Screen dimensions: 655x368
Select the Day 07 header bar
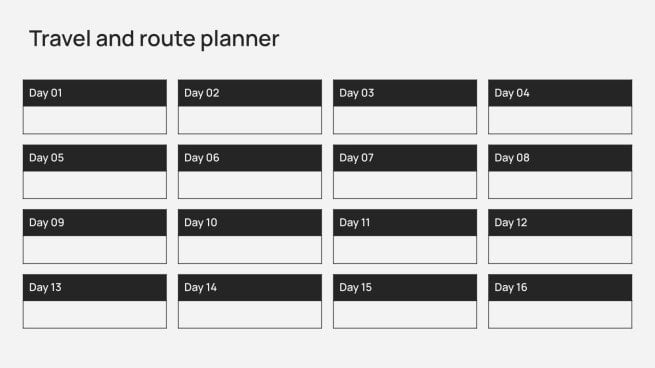click(x=405, y=157)
